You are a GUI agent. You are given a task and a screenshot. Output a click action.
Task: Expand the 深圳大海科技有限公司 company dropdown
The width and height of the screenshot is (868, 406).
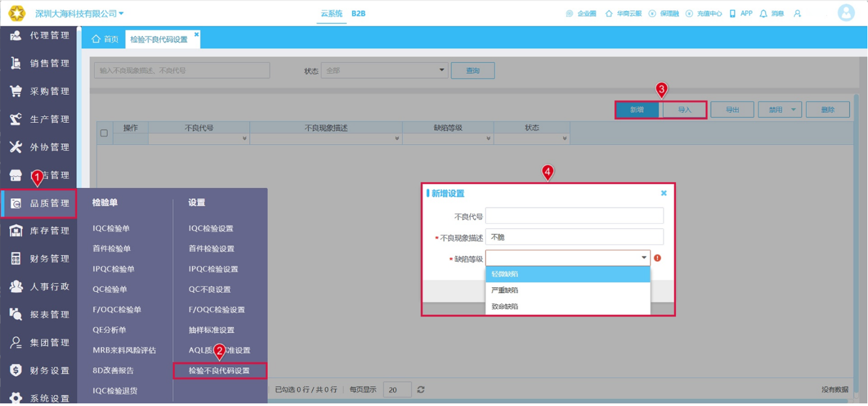tap(79, 14)
